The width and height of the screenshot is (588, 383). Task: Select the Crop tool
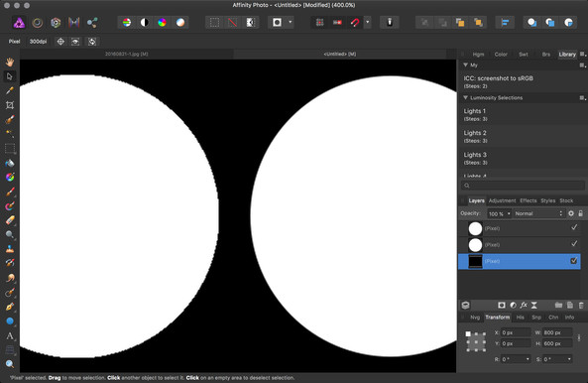coord(10,105)
